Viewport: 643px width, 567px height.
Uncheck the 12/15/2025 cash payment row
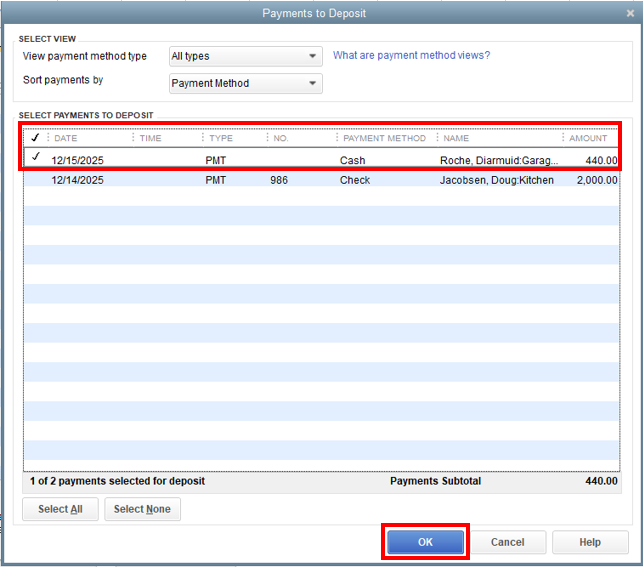[x=36, y=157]
